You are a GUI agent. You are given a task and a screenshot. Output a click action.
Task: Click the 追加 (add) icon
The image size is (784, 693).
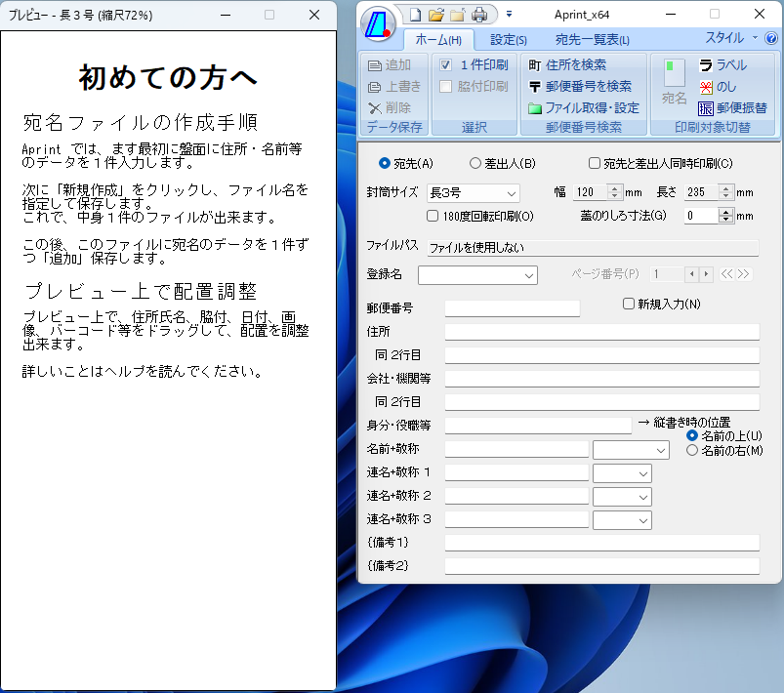(375, 65)
